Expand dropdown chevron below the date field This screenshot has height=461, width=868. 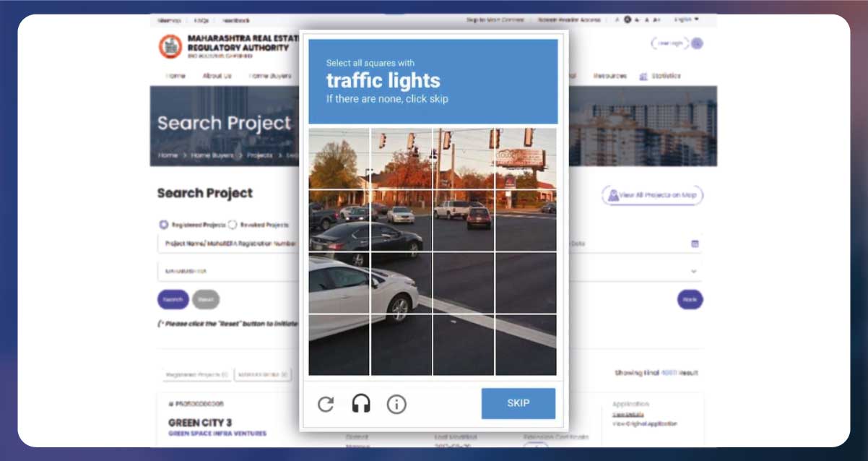tap(694, 271)
